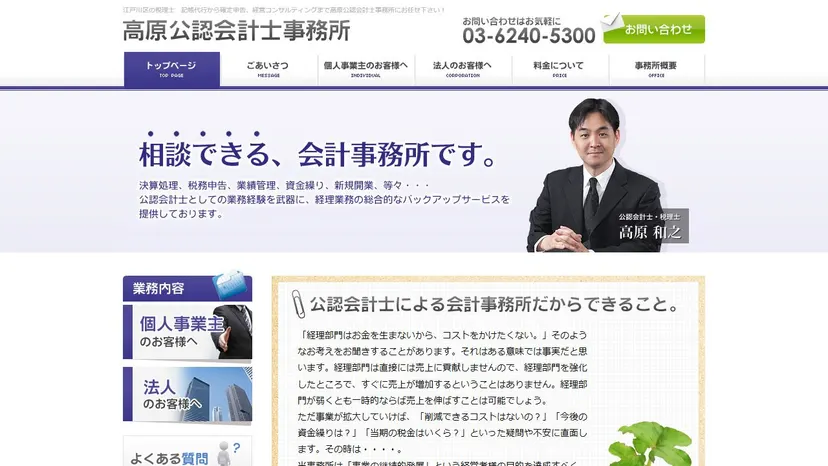828x466 pixels.
Task: Click the checkmark icon on the contact button
Action: [611, 21]
